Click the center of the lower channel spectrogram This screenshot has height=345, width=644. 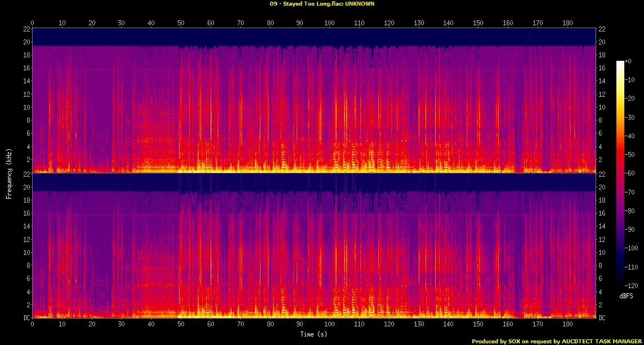314,246
